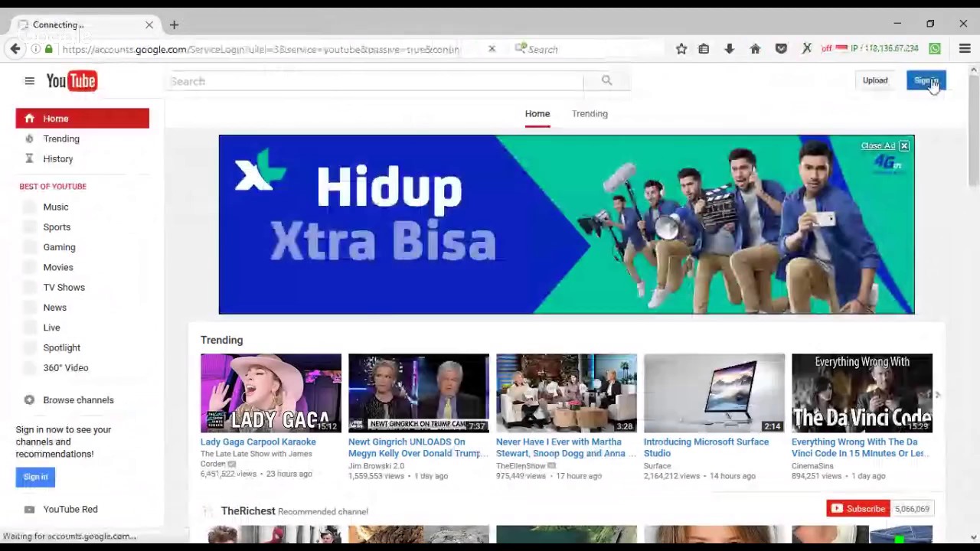Open the Pocket shield icon
The image size is (980, 551).
tap(781, 49)
